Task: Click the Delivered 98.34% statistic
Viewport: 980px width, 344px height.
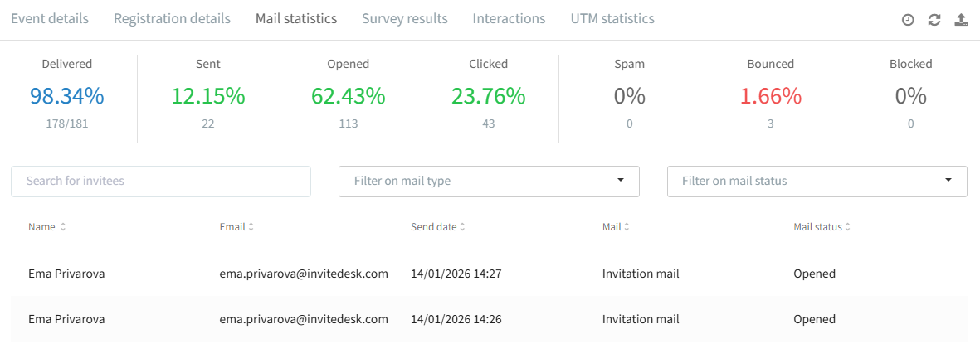Action: pyautogui.click(x=67, y=96)
